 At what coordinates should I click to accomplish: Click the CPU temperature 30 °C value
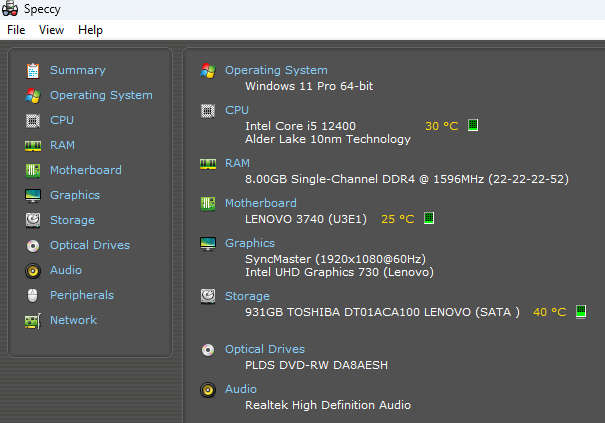(x=441, y=126)
